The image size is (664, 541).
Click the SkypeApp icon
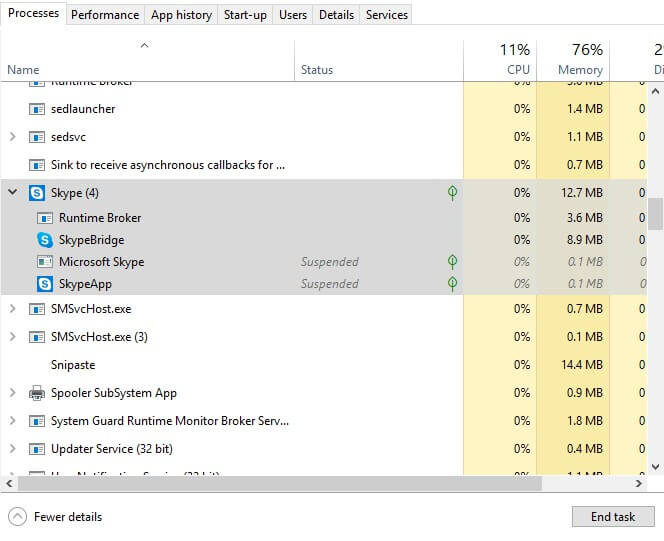(45, 284)
